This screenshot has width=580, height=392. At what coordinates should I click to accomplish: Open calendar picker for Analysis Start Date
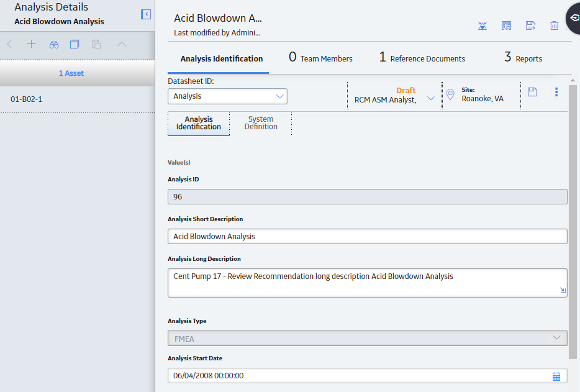pos(556,376)
